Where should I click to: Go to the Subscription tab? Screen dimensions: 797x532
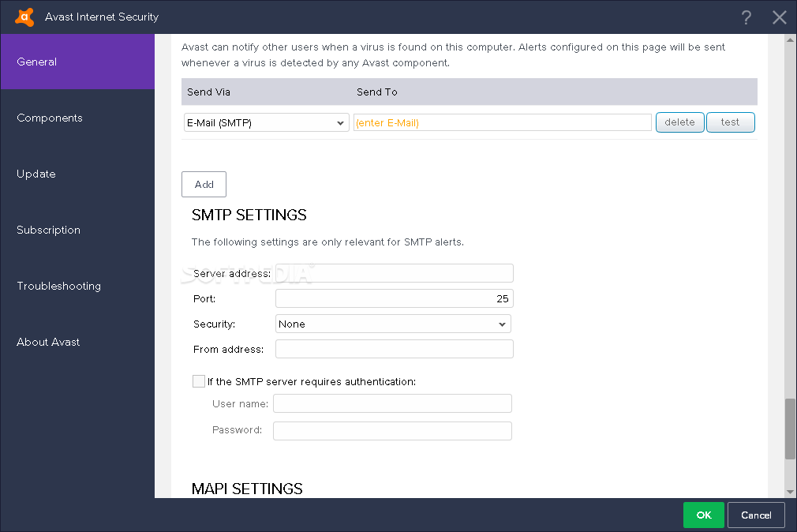pyautogui.click(x=78, y=230)
